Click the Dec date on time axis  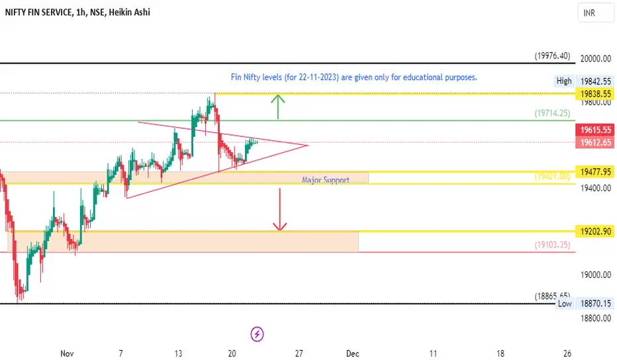pos(353,354)
